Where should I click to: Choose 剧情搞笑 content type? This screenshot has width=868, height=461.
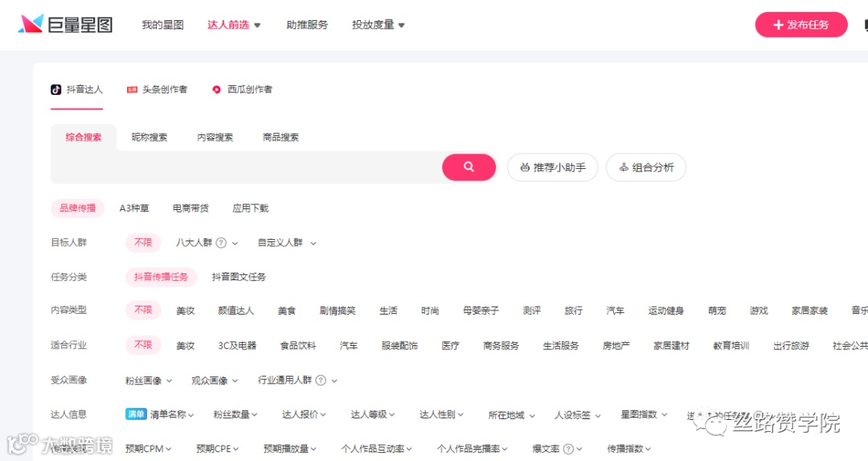338,311
